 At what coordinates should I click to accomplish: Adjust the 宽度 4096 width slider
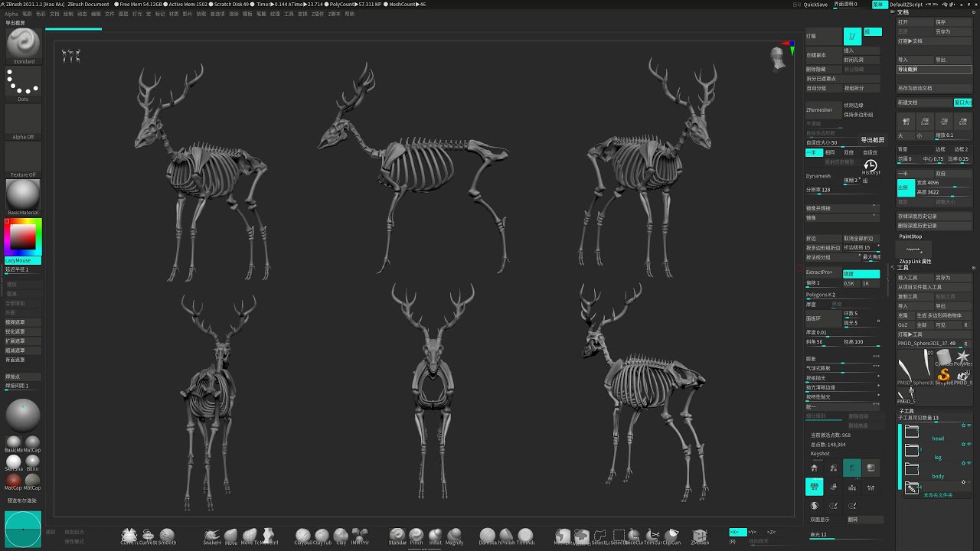tap(943, 183)
